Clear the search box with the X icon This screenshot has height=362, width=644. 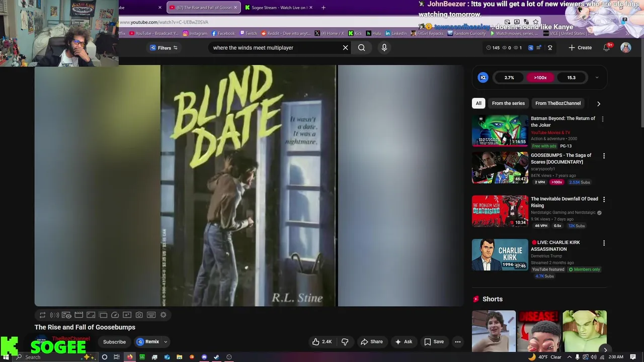[x=345, y=48]
